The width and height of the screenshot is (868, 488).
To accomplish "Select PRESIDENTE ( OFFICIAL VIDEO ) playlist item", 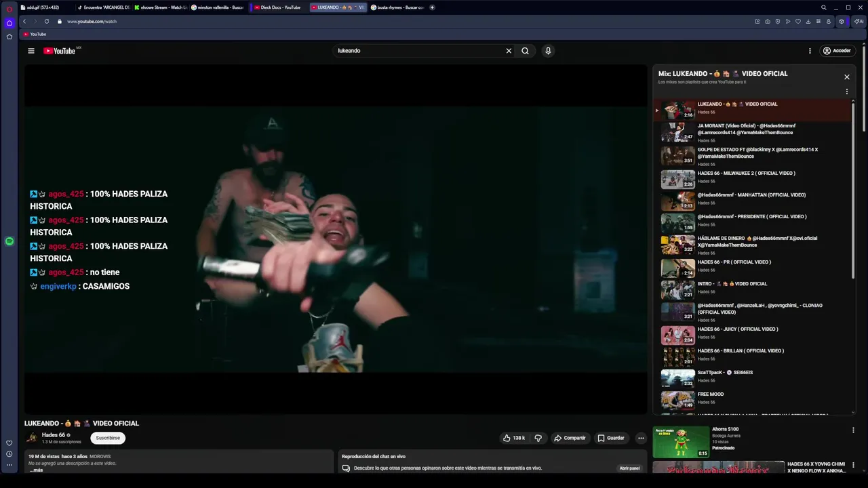I will click(x=751, y=222).
